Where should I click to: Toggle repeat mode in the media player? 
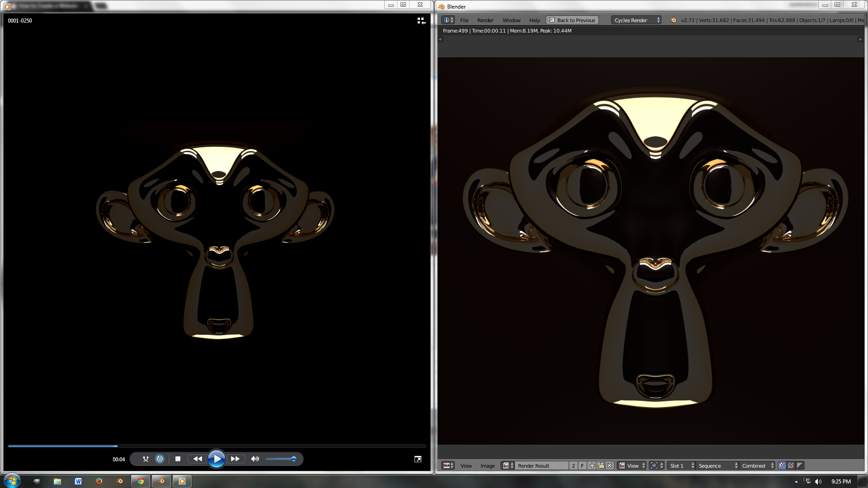(x=160, y=459)
